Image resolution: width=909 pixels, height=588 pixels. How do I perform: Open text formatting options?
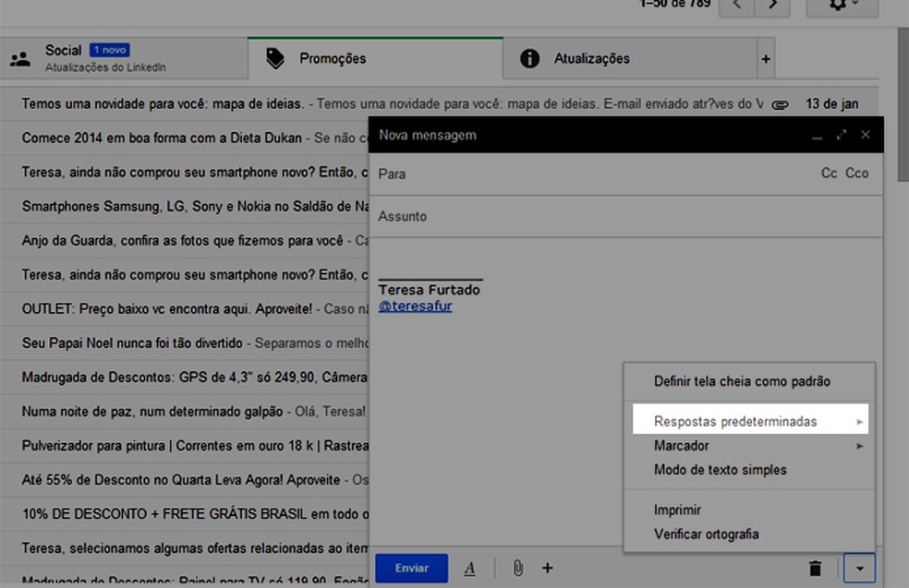tap(469, 569)
